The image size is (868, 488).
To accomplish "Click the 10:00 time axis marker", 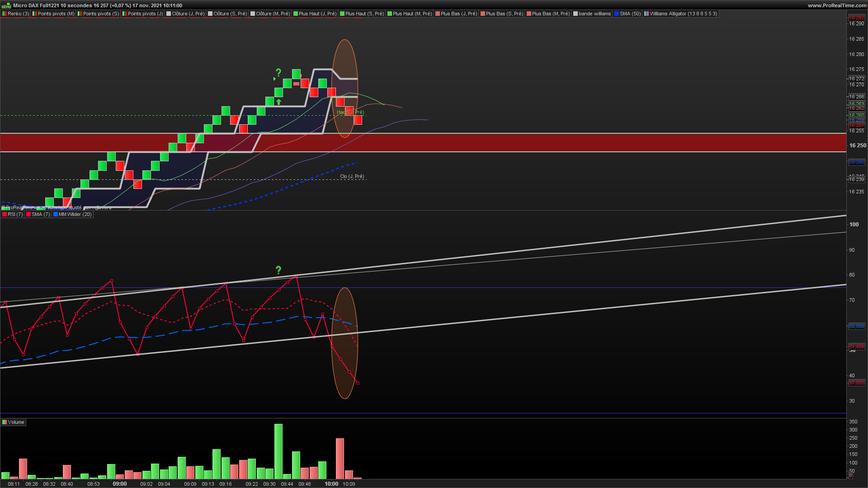I will point(331,484).
